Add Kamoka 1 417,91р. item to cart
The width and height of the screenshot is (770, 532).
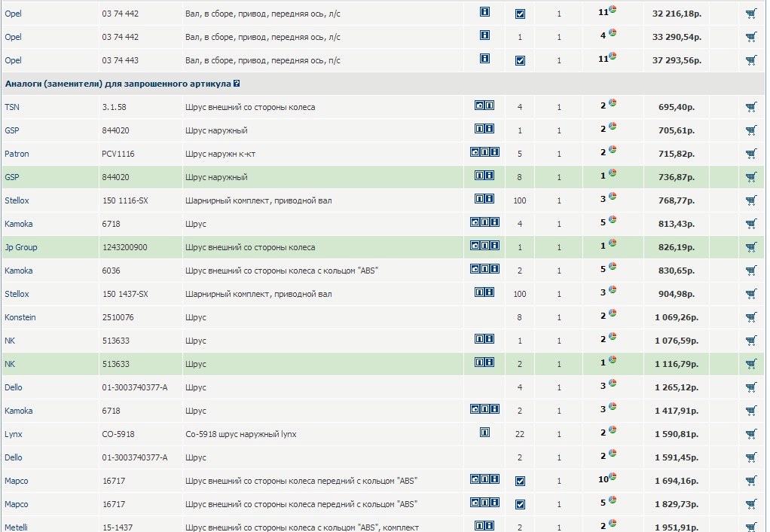point(751,411)
